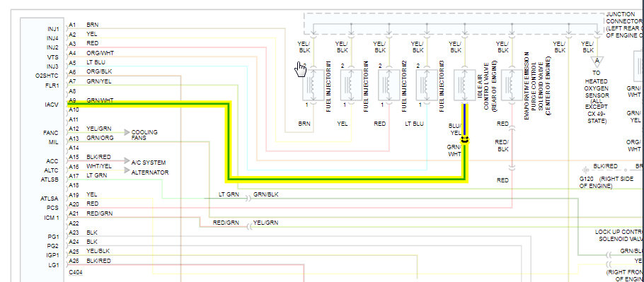Click the GRN/ORG wire color at A13
This screenshot has width=644, height=282.
tap(100, 138)
